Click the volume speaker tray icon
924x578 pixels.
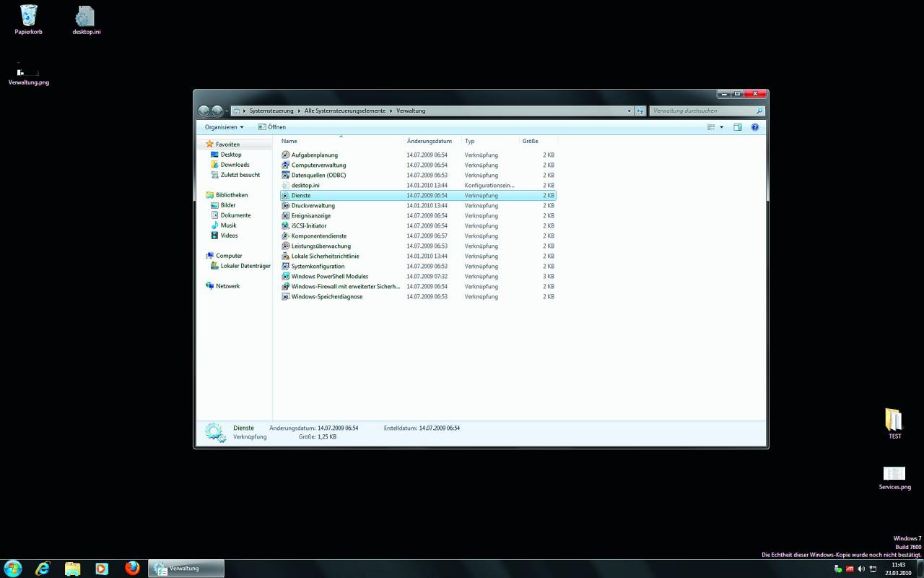pos(861,569)
